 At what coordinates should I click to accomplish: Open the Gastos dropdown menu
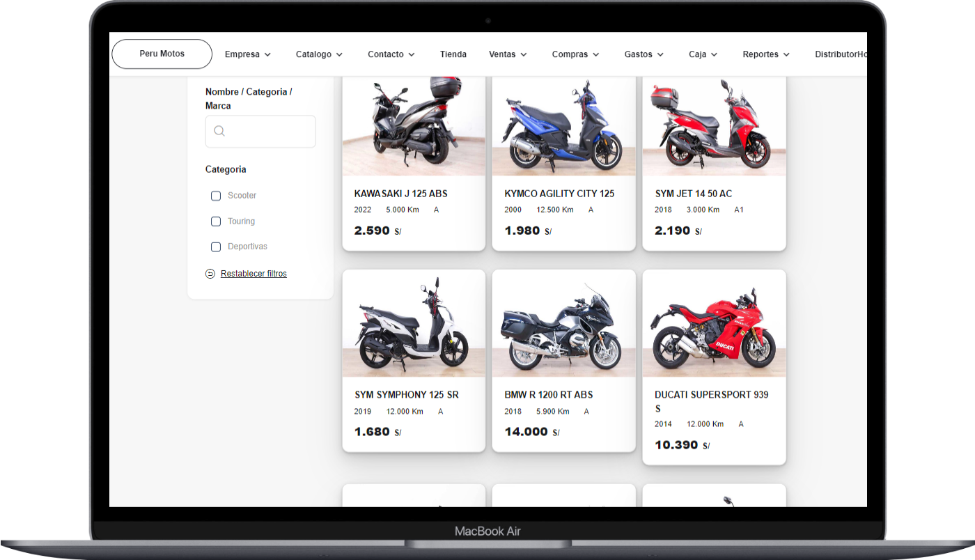point(644,54)
